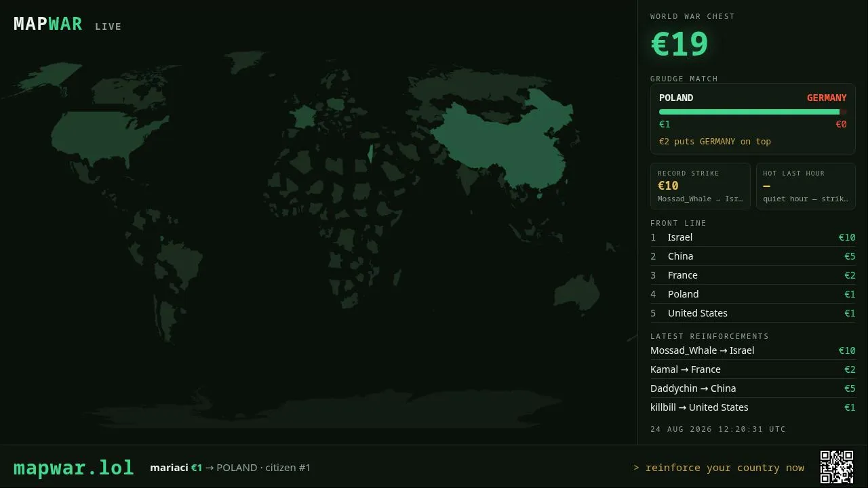Image resolution: width=868 pixels, height=488 pixels.
Task: Select Australia on the world map
Action: point(576,293)
